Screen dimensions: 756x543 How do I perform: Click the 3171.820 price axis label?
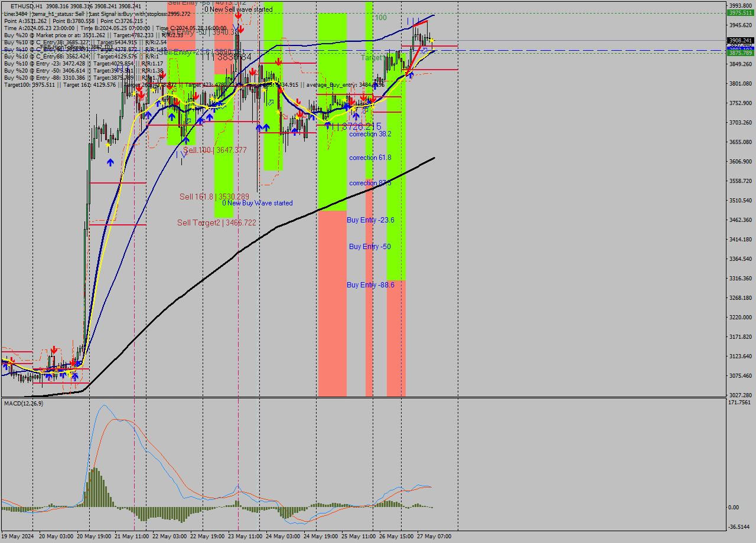point(740,337)
